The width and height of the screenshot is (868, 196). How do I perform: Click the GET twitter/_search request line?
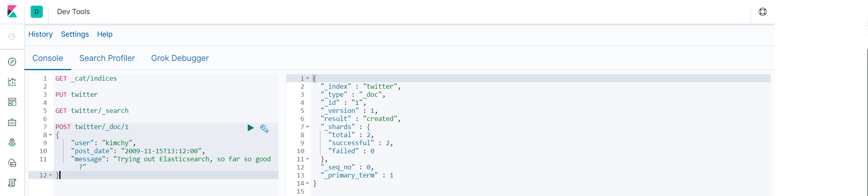(92, 111)
